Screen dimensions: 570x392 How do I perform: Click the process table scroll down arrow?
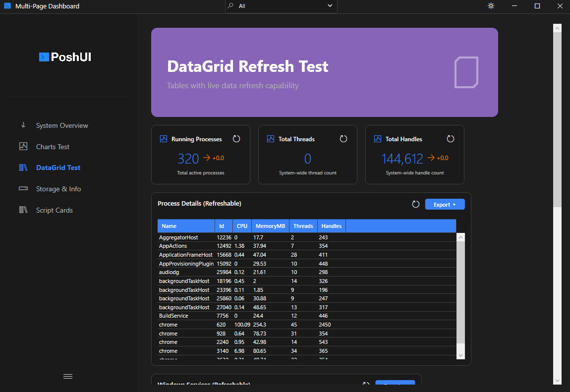click(x=460, y=355)
